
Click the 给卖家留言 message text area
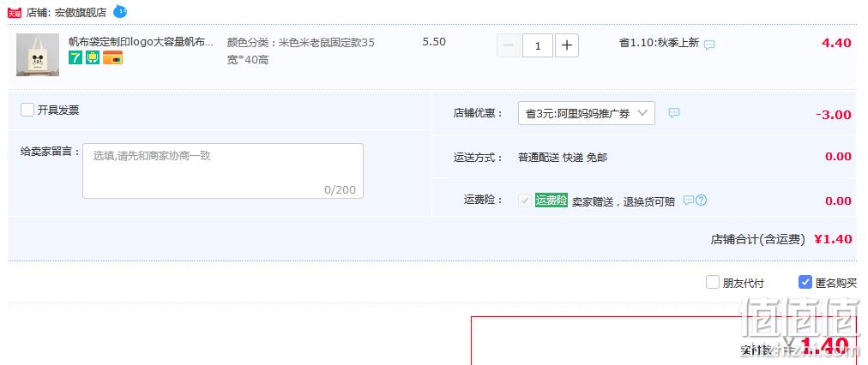point(223,171)
